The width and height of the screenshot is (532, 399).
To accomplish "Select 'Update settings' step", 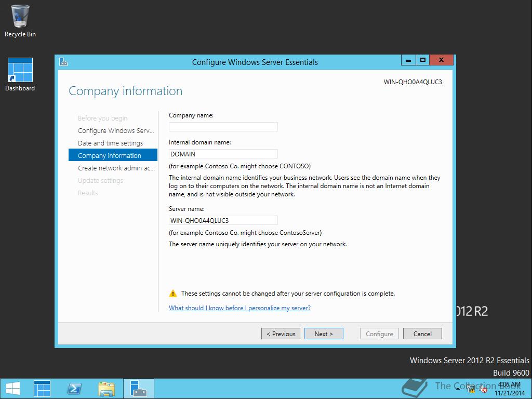I will point(100,180).
